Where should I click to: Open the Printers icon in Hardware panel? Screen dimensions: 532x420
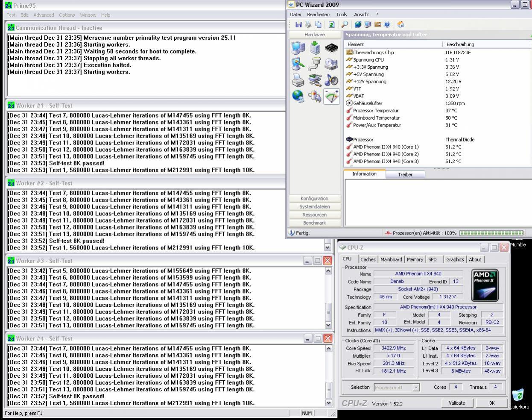click(298, 80)
